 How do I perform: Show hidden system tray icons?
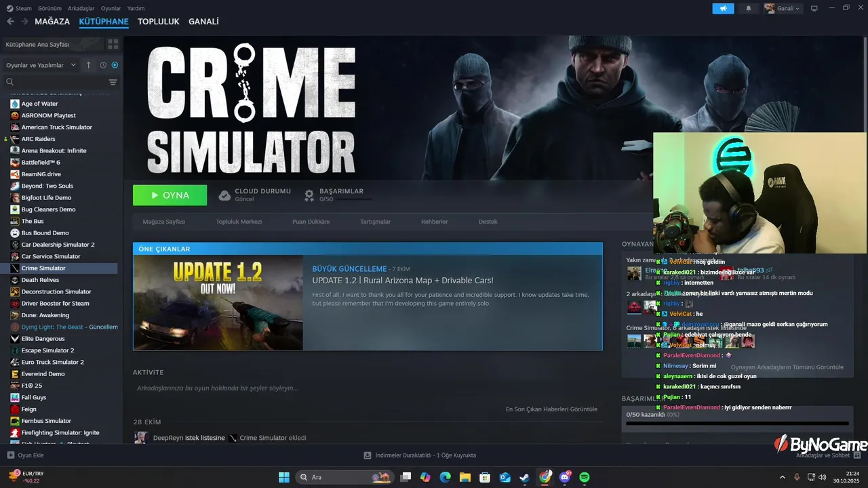pos(782,477)
